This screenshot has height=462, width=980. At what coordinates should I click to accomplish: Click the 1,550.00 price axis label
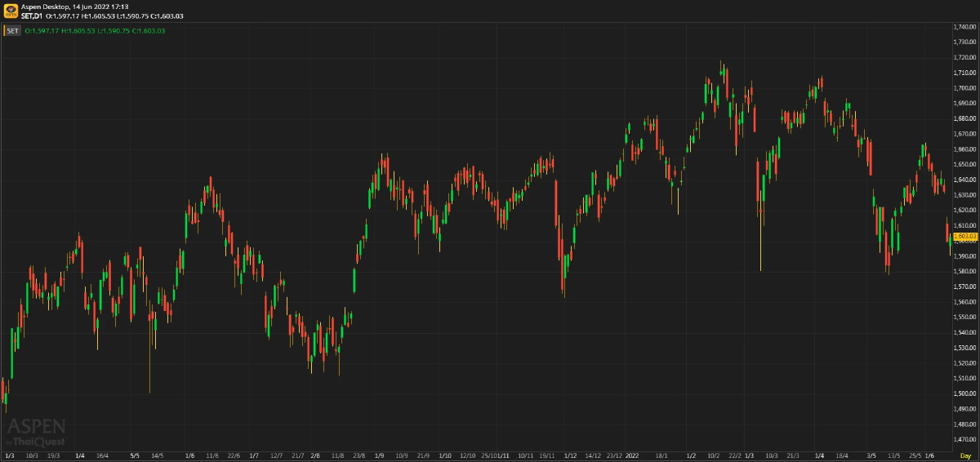(x=966, y=317)
